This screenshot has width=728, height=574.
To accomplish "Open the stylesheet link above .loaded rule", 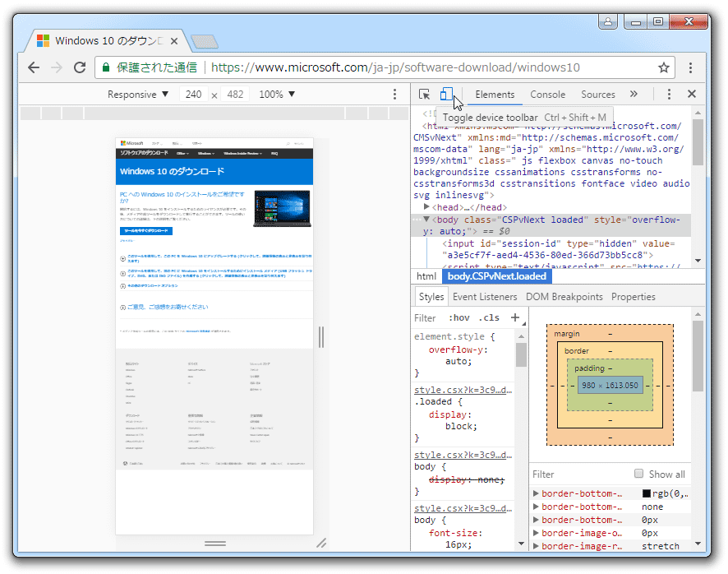I will pos(463,390).
